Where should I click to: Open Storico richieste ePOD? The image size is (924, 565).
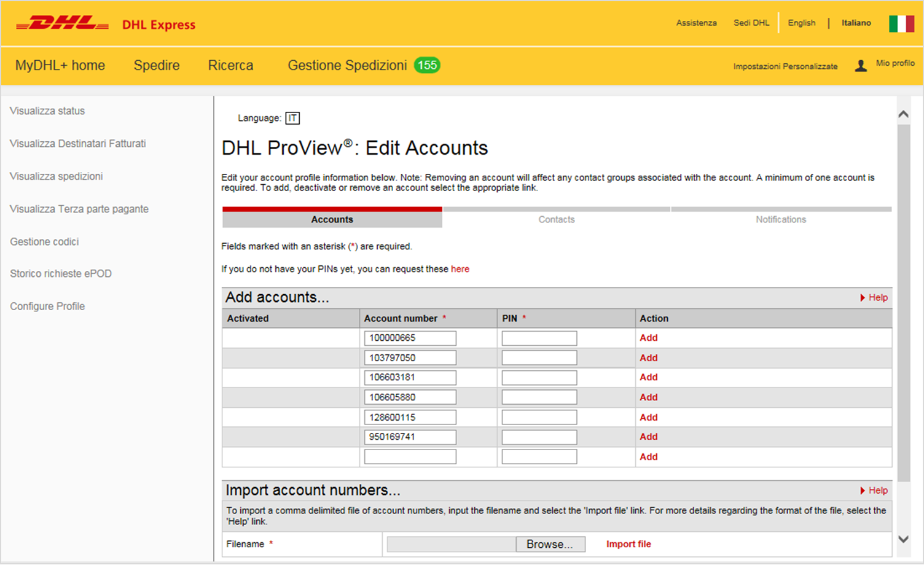click(x=61, y=273)
